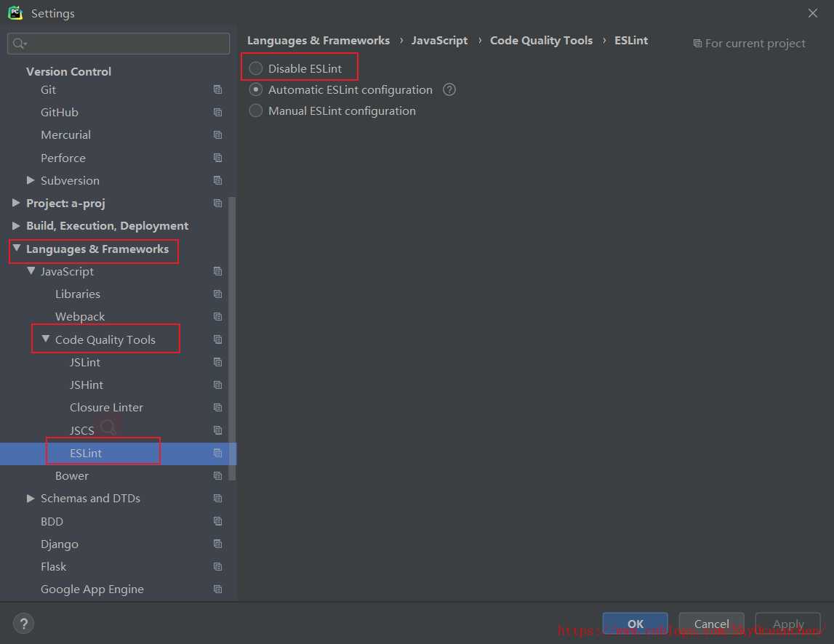Click project-level icon on Git row
This screenshot has height=644, width=834.
pyautogui.click(x=217, y=90)
